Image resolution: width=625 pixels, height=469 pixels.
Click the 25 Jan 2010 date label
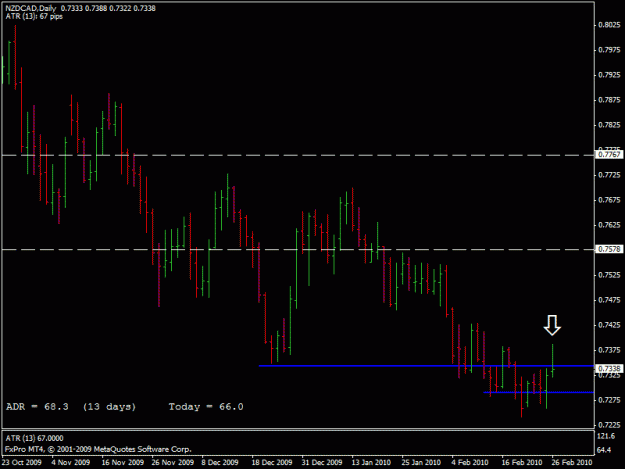click(x=421, y=462)
